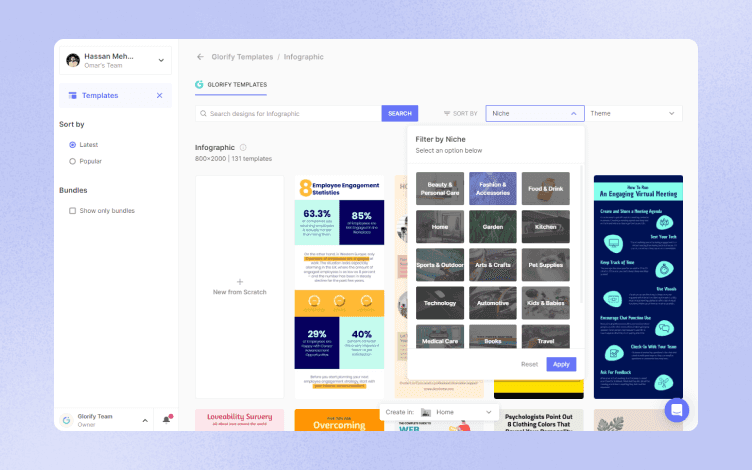Go to Glorify Templates breadcrumb
The height and width of the screenshot is (470, 752).
242,57
